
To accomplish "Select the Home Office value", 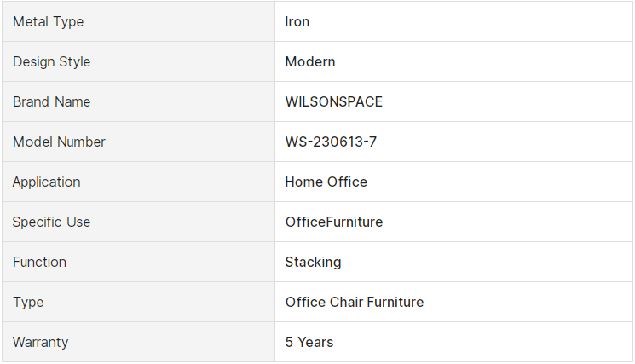I will tap(326, 182).
